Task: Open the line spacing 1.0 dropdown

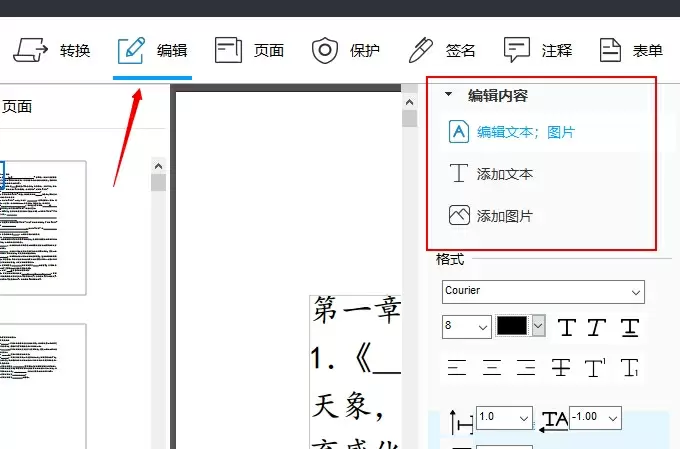Action: pos(504,417)
